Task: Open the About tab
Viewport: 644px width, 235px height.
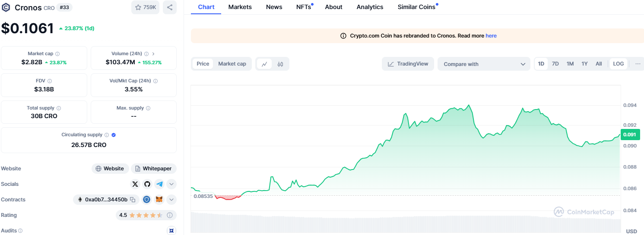Action: tap(334, 7)
